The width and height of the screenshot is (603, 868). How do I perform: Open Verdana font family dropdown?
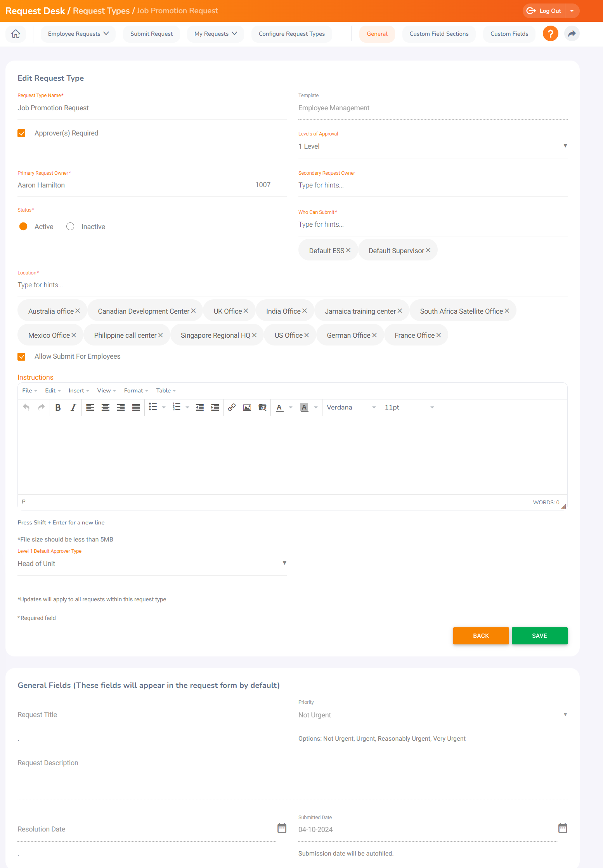(351, 407)
